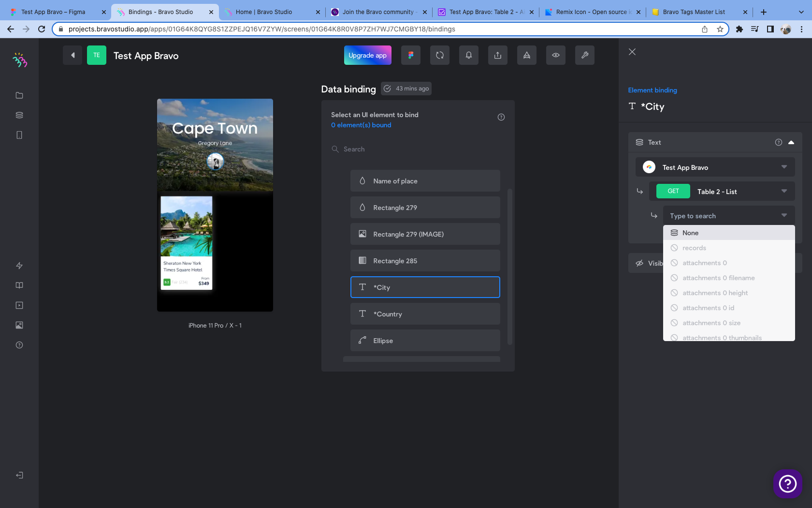Open the folder icon in left sidebar
The height and width of the screenshot is (508, 812).
[x=19, y=95]
